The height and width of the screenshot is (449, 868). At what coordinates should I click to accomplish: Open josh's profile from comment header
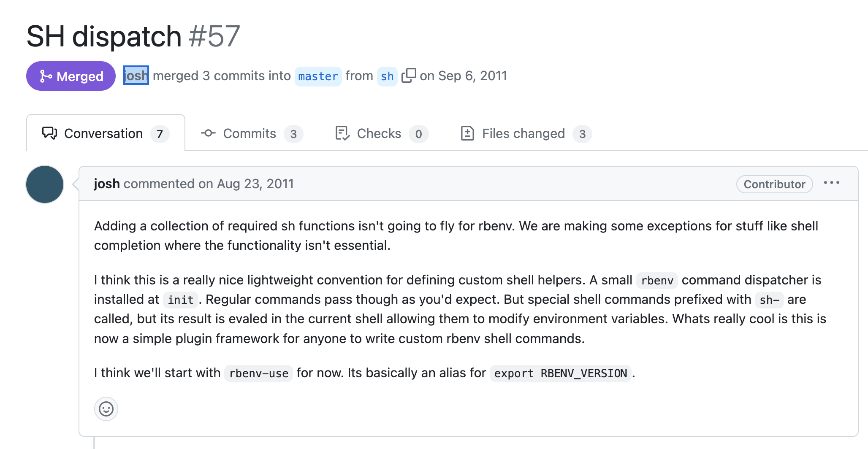pos(107,184)
